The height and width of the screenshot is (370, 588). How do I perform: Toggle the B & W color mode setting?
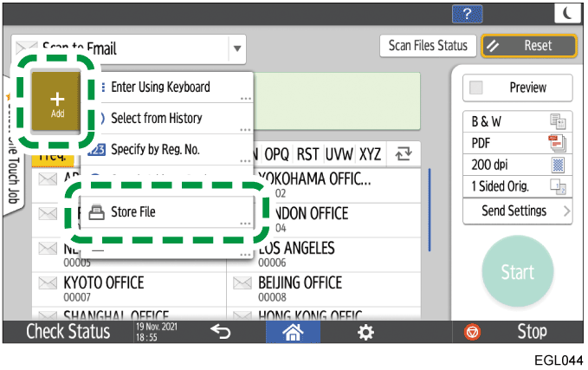tap(517, 123)
